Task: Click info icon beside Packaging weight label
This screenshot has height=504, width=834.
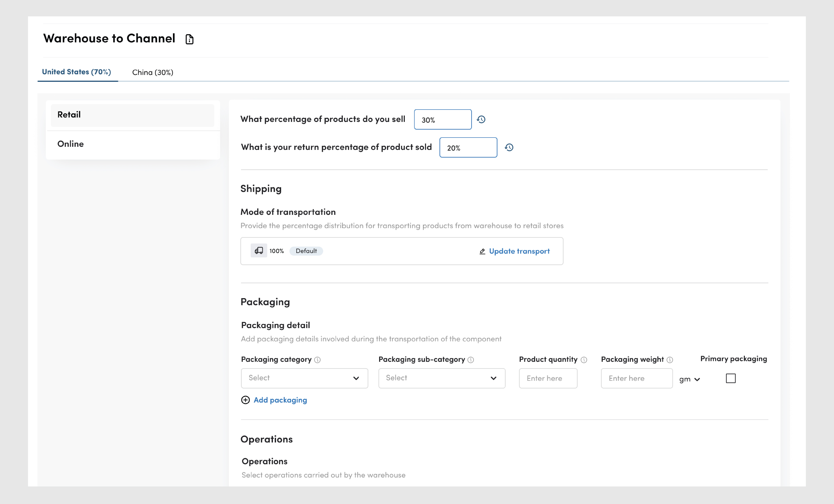Action: [x=670, y=360]
